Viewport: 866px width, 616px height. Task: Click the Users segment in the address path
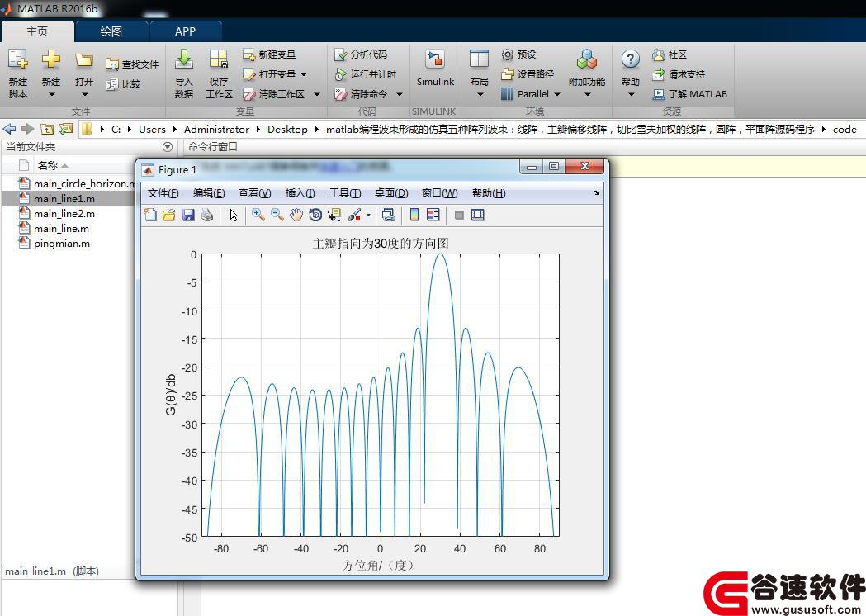[152, 130]
